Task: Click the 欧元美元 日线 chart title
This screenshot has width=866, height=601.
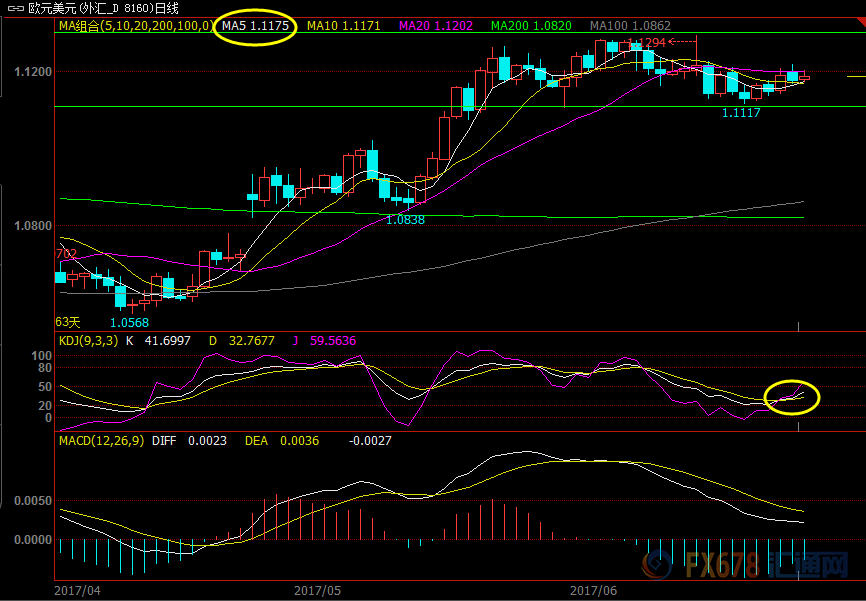Action: (x=100, y=8)
